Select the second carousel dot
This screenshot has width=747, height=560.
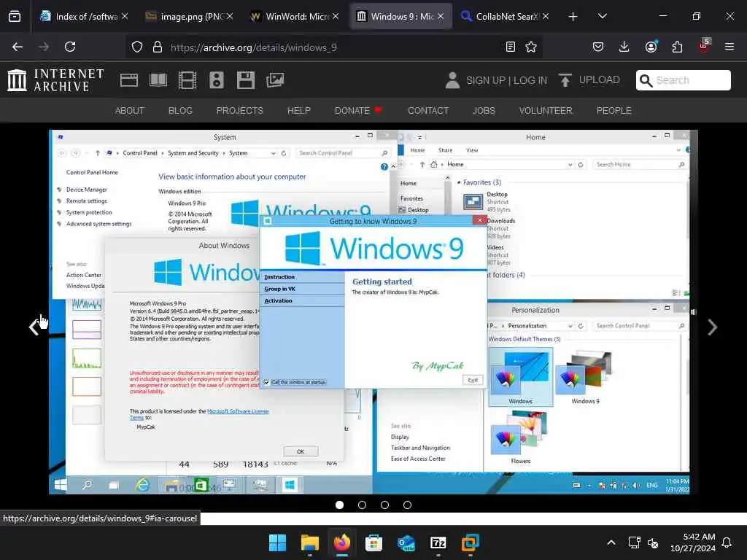pyautogui.click(x=362, y=505)
